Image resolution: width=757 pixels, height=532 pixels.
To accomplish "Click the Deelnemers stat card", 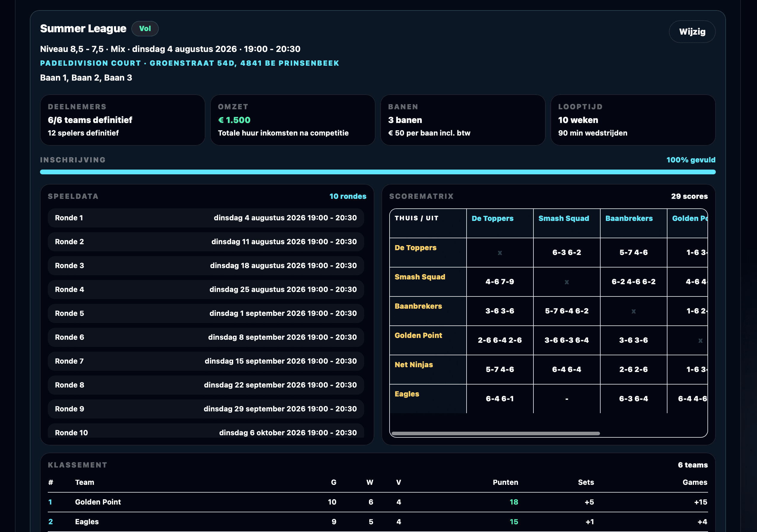I will click(122, 120).
